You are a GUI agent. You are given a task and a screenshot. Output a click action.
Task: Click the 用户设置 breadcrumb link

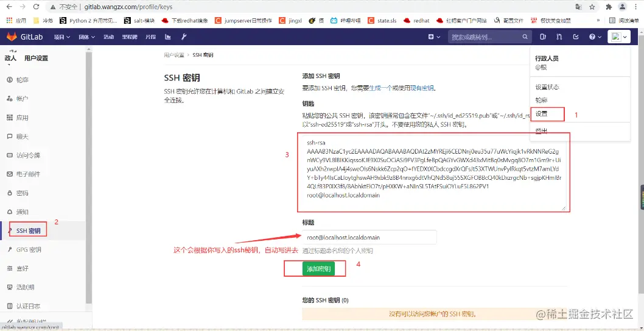click(174, 55)
